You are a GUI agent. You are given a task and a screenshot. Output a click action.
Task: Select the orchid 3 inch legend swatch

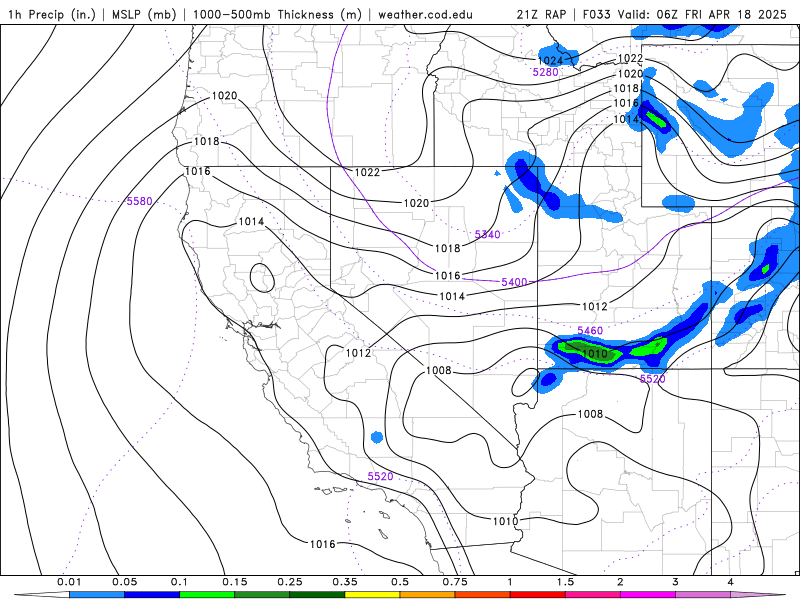pos(703,595)
